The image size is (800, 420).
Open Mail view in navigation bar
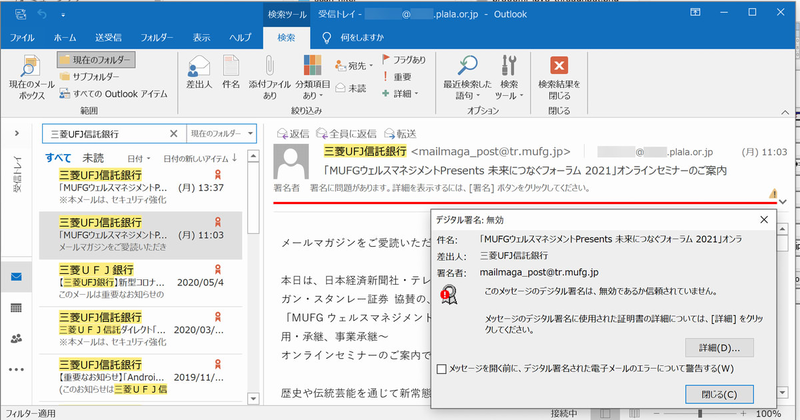coord(16,277)
